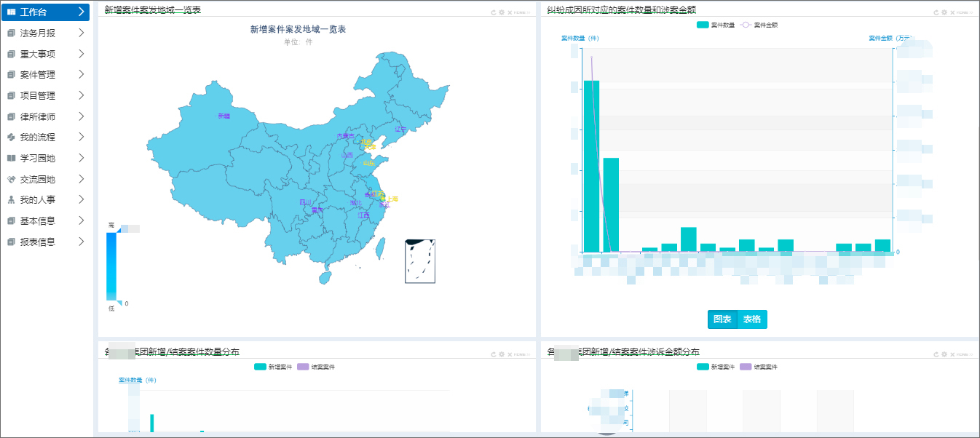Click the tallest bar in 纠纷成因 chart
Viewport: 980px width, 438px height.
(591, 166)
